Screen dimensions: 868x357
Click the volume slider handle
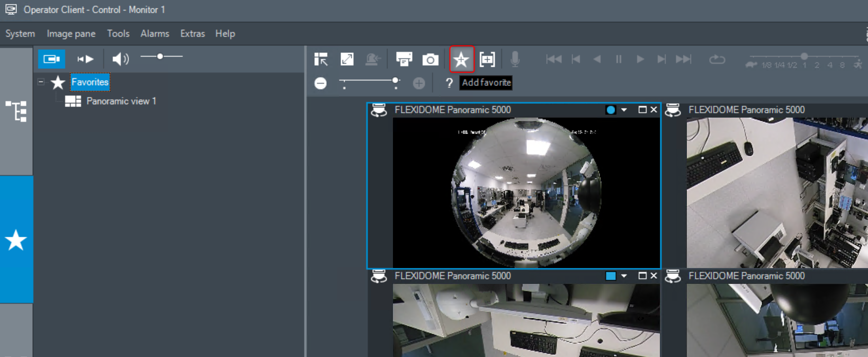(160, 56)
